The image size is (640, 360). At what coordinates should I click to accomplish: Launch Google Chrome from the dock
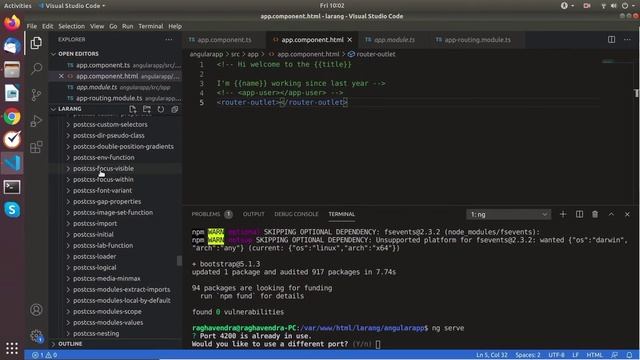point(12,117)
